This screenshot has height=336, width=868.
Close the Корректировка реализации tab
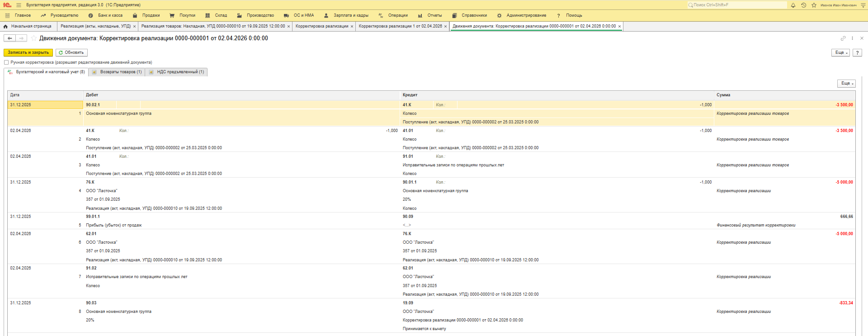pyautogui.click(x=352, y=26)
